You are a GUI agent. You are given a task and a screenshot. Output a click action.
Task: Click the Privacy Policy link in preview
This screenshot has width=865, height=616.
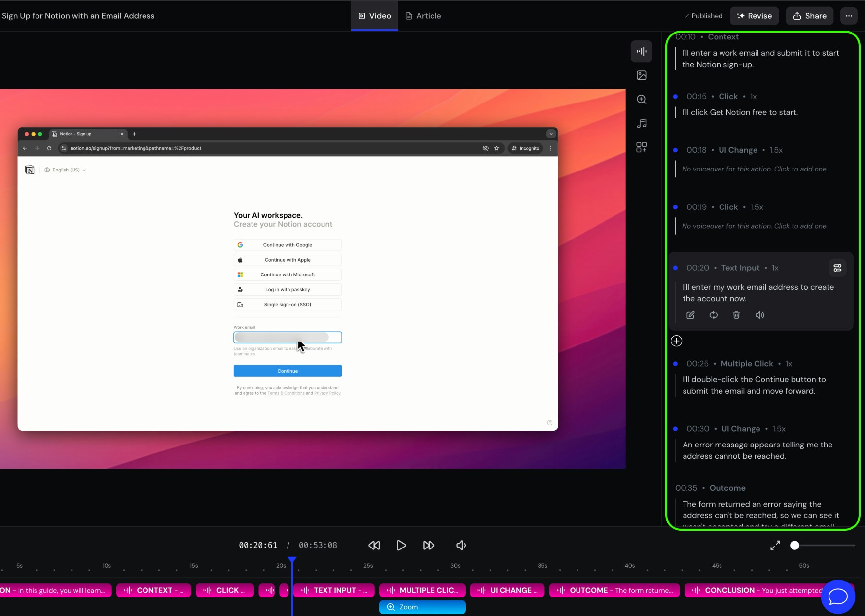click(327, 393)
